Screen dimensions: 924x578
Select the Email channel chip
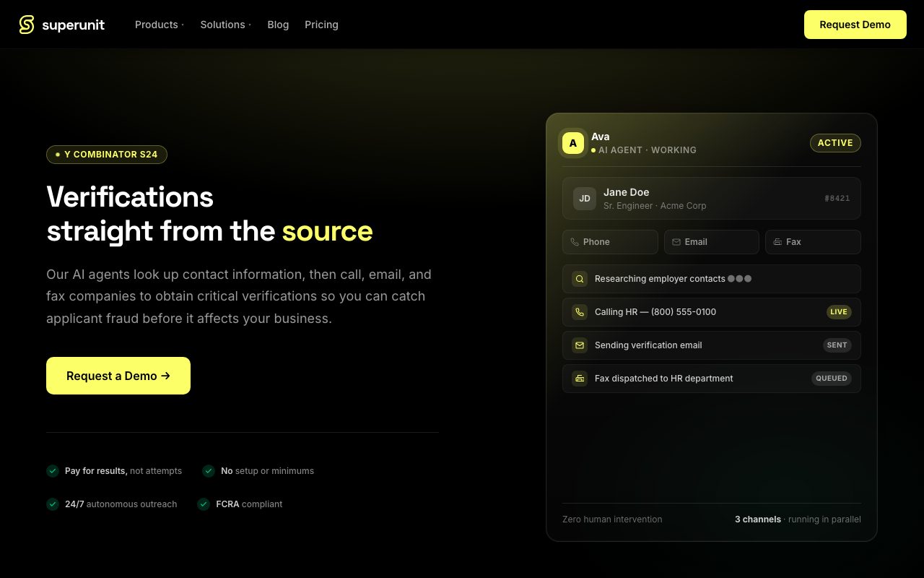(712, 242)
